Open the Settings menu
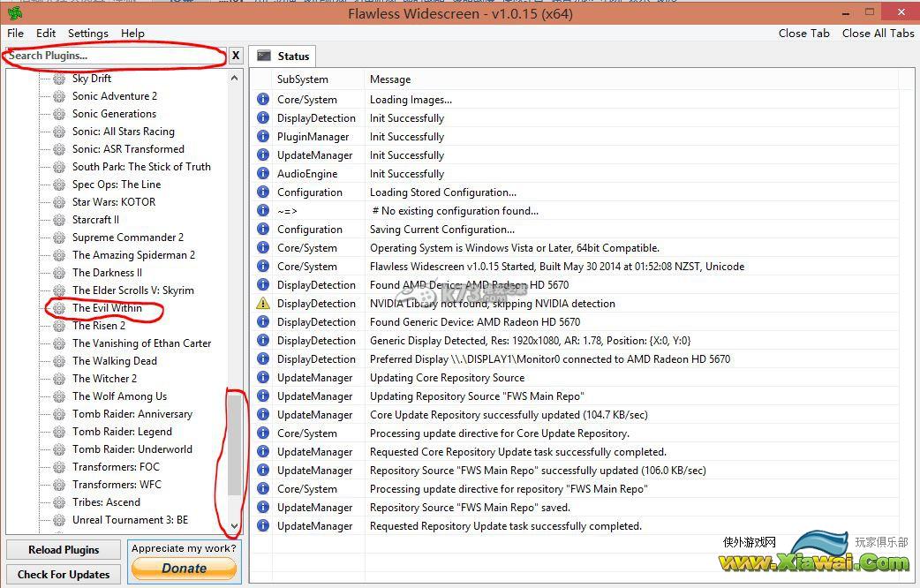Viewport: 920px width, 588px height. pos(88,34)
